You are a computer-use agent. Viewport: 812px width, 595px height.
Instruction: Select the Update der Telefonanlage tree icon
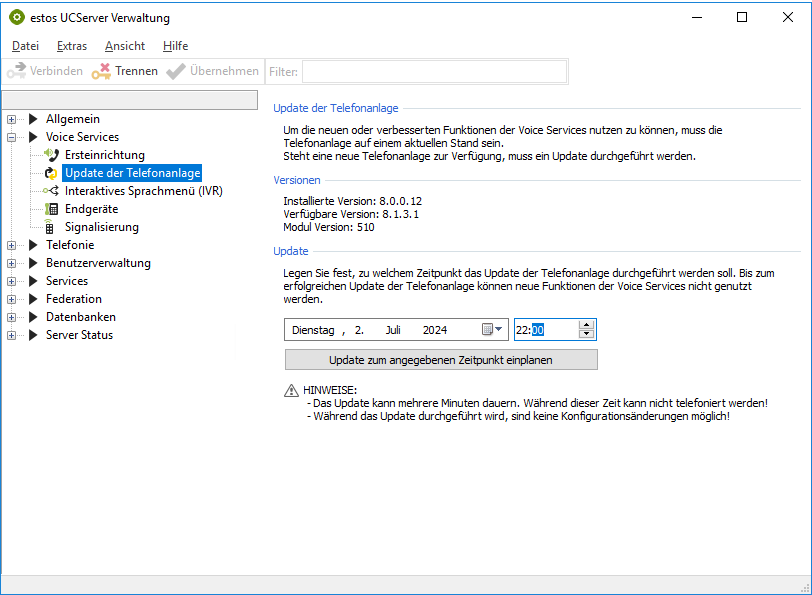coord(52,173)
